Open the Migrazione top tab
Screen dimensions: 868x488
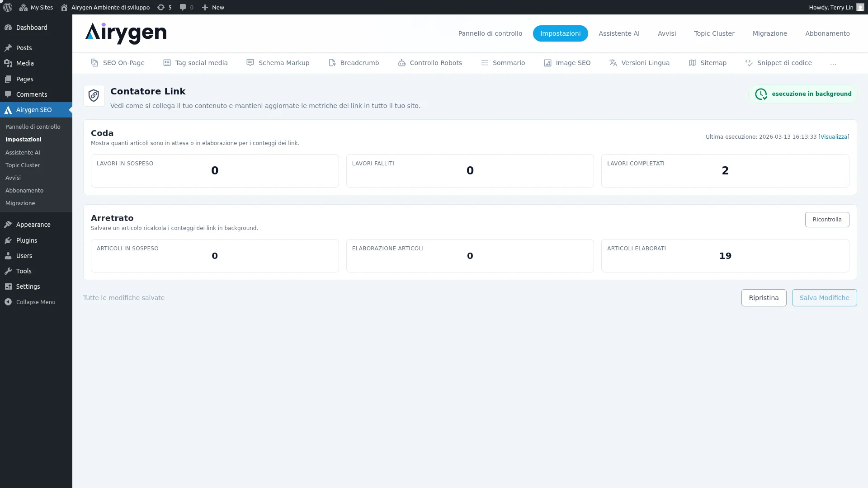(x=770, y=33)
